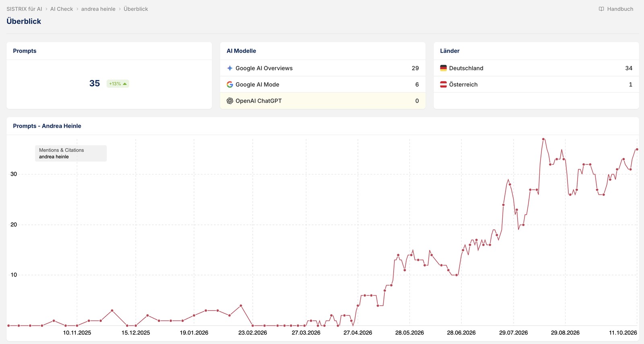The width and height of the screenshot is (644, 344).
Task: Open the Handbuch link
Action: tap(616, 9)
